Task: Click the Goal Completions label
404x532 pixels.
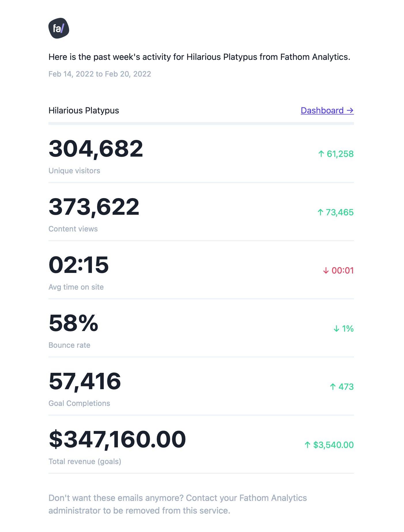Action: tap(79, 403)
